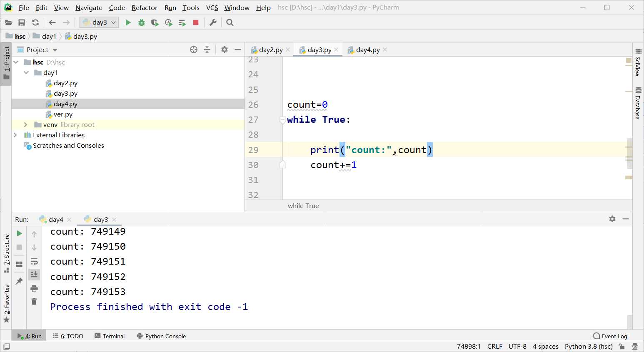
Task: Navigate back with the left arrow
Action: click(52, 22)
